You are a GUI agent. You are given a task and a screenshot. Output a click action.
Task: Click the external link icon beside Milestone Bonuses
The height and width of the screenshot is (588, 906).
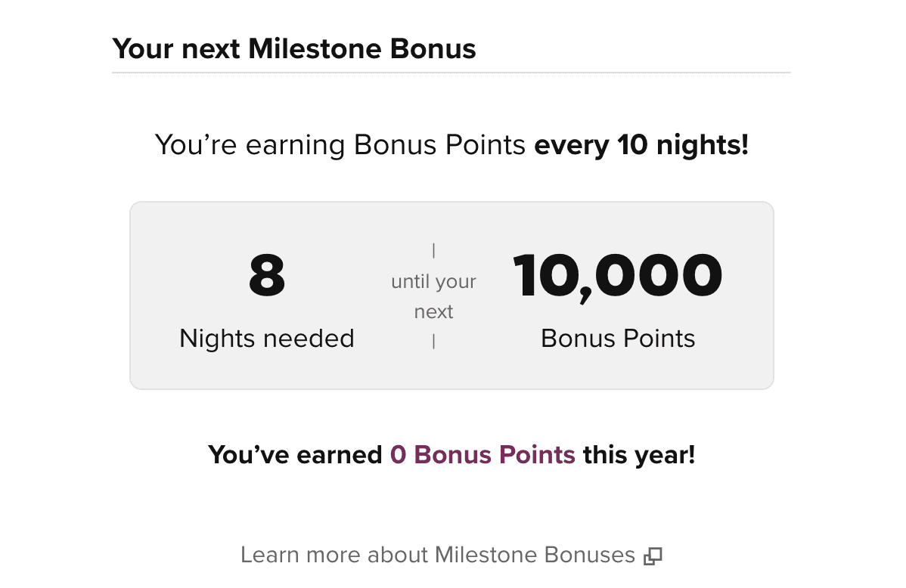[x=653, y=556]
